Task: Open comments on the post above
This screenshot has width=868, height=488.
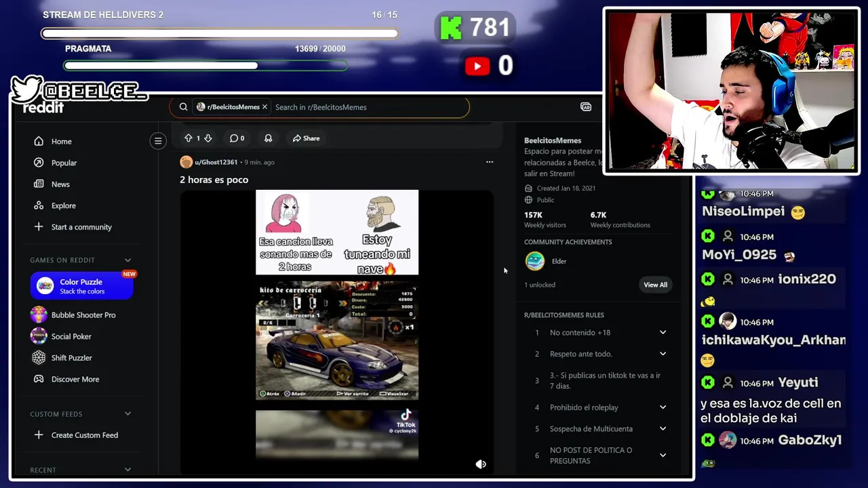Action: (237, 138)
